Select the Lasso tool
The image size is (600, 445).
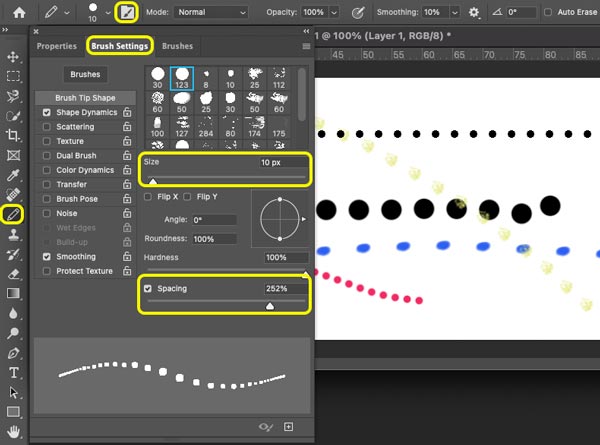13,96
